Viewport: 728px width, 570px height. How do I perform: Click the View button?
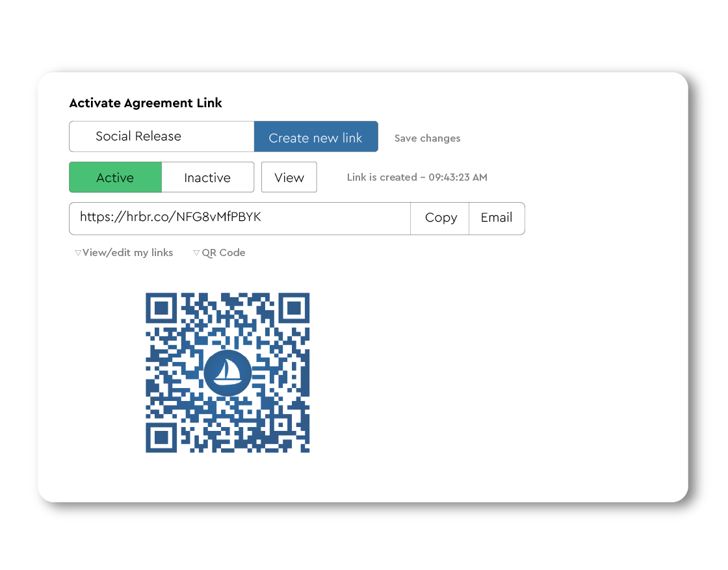coord(289,177)
